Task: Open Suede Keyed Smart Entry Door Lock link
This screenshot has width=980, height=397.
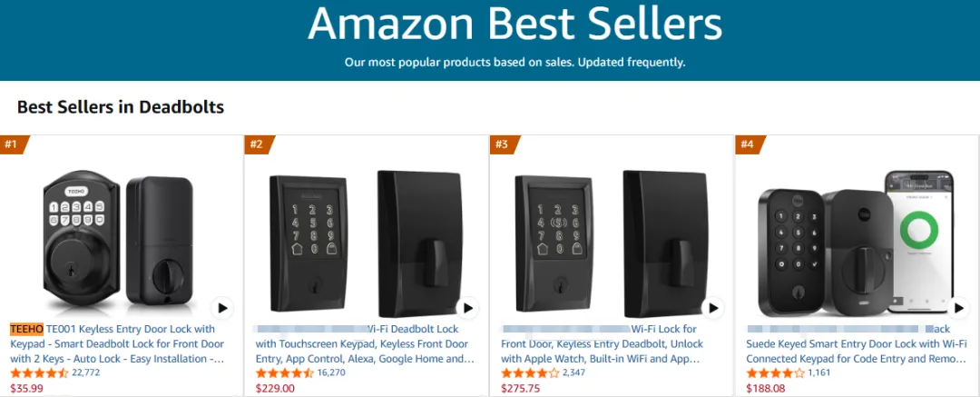Action: click(855, 343)
